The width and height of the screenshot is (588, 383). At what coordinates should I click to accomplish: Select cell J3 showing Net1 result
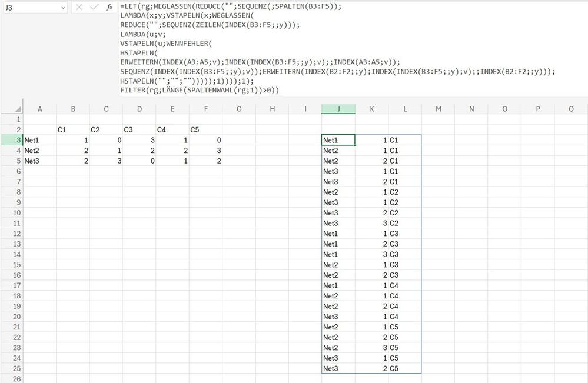pos(338,140)
